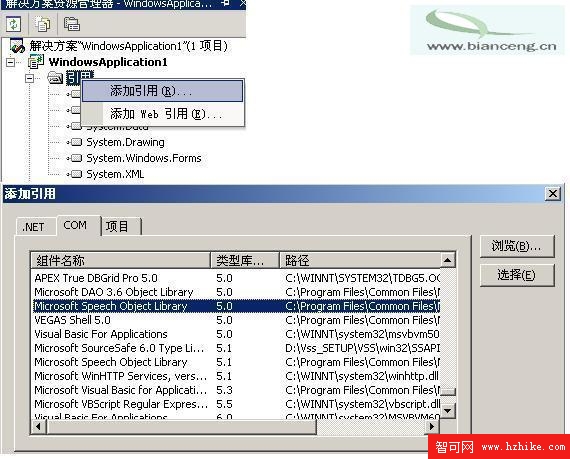
Task: Click the horizontal scrollbar left arrow
Action: pos(39,426)
